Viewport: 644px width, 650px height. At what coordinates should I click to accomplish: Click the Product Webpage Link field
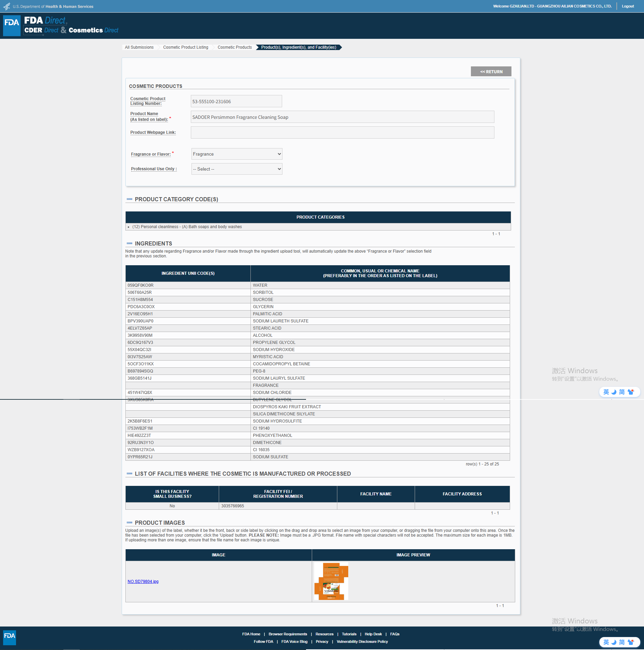pyautogui.click(x=342, y=132)
